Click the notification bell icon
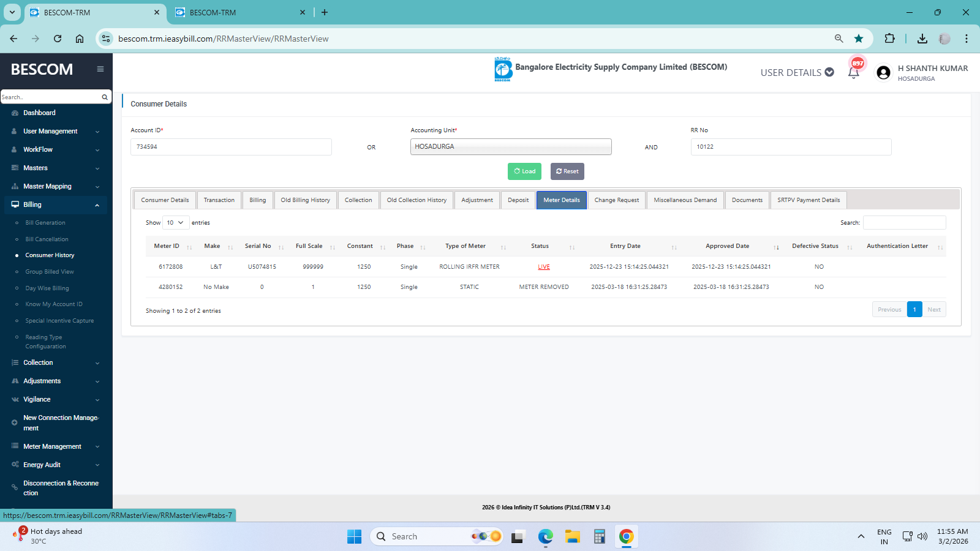Viewport: 980px width, 551px height. pyautogui.click(x=853, y=73)
